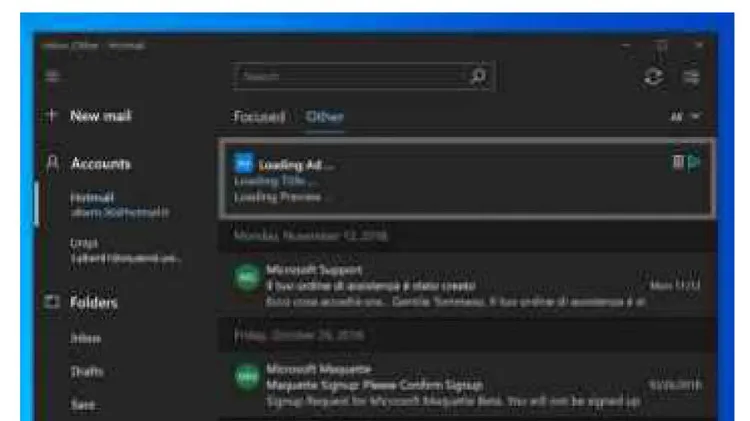The image size is (750, 421).
Task: Select the Hotmail account
Action: 120,205
